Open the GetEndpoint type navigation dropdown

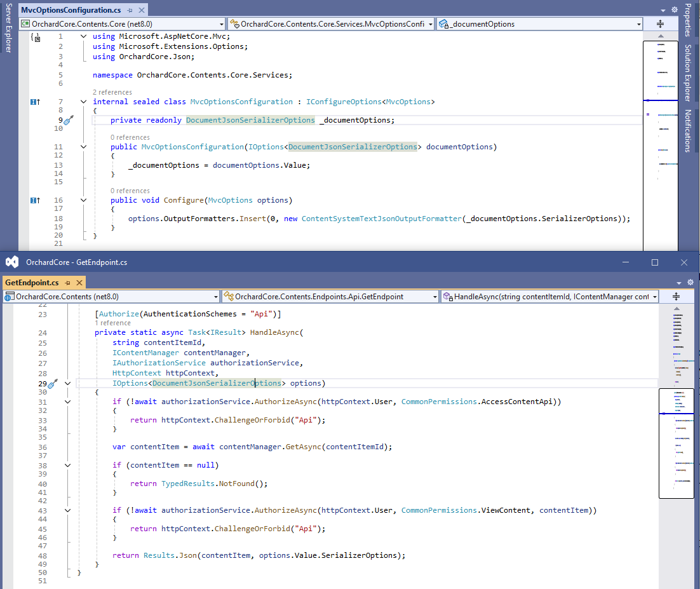click(330, 297)
